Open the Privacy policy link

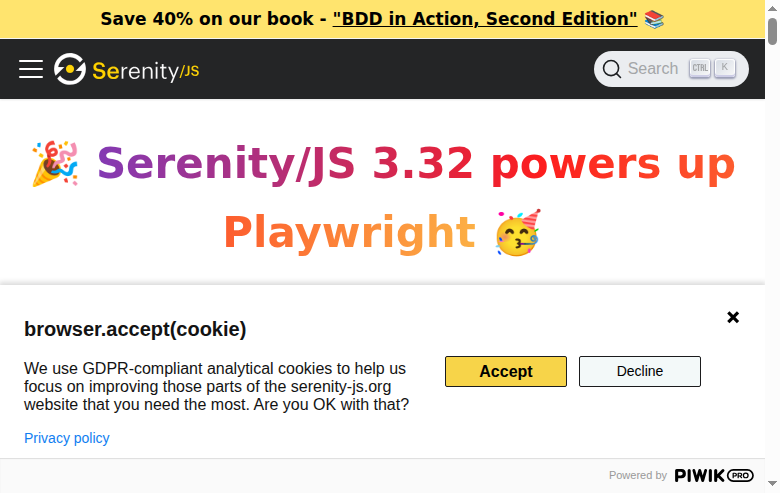point(67,438)
